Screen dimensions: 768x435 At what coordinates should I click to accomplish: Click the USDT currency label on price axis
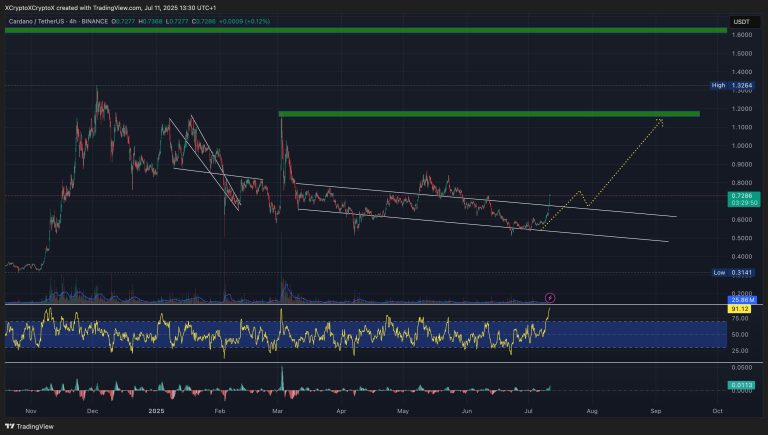click(x=741, y=20)
